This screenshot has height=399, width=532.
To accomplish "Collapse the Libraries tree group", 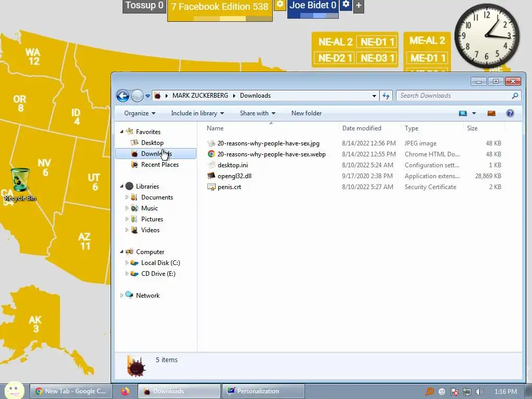I will coord(122,187).
